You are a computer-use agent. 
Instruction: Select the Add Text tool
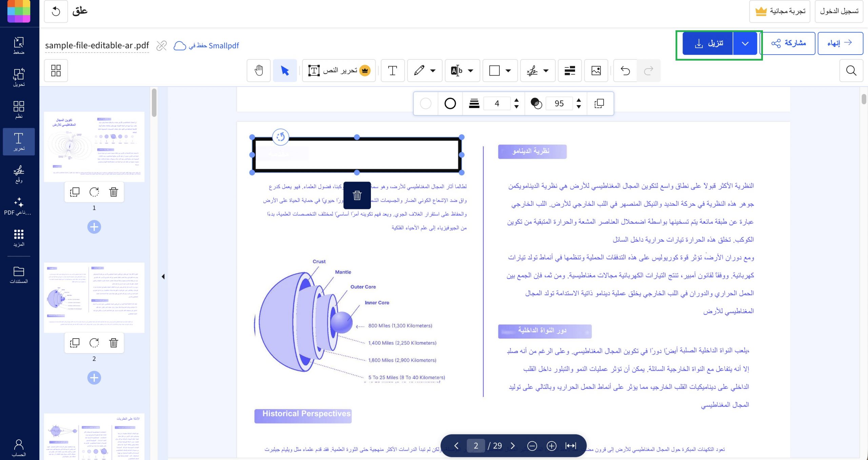coord(393,71)
